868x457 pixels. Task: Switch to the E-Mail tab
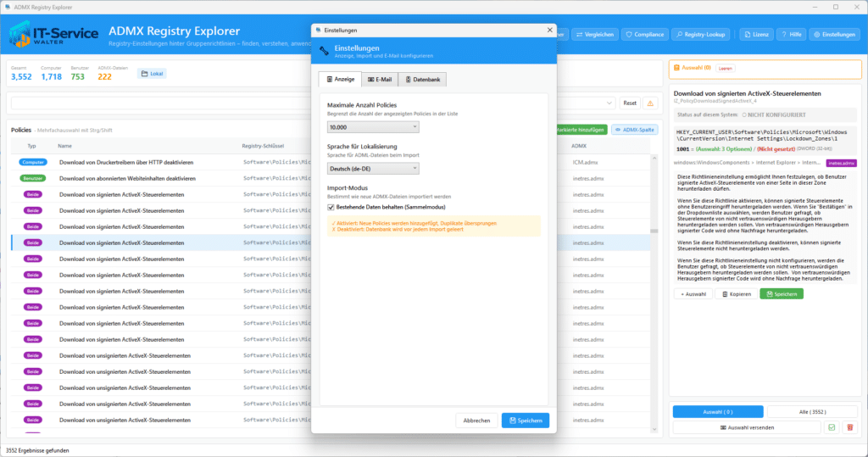(380, 79)
